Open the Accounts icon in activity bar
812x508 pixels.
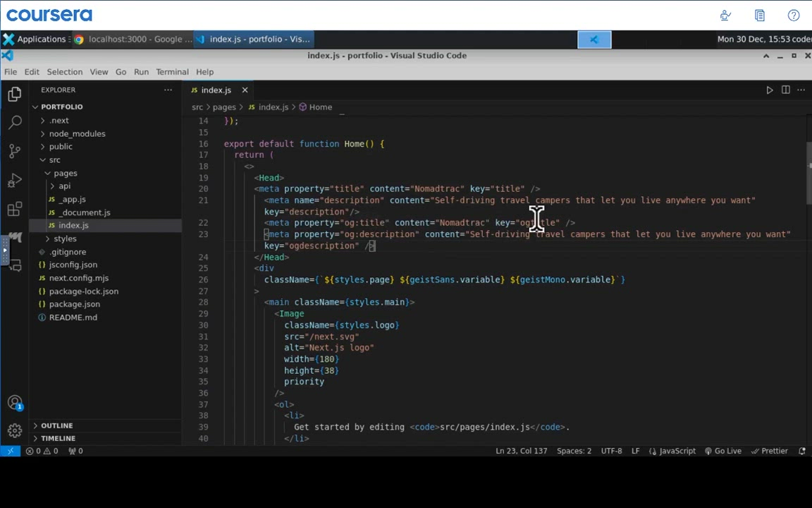pyautogui.click(x=15, y=402)
